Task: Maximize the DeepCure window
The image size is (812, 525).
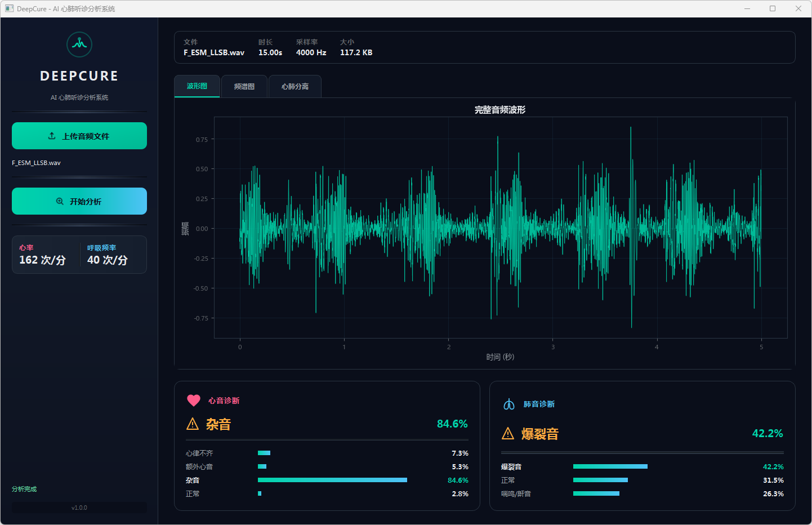Action: click(772, 8)
